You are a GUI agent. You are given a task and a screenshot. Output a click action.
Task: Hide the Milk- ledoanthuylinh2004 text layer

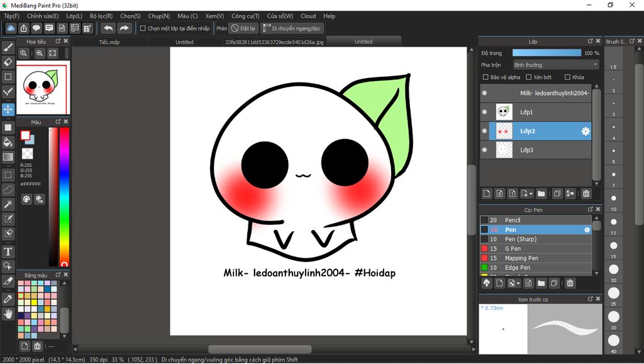(485, 93)
